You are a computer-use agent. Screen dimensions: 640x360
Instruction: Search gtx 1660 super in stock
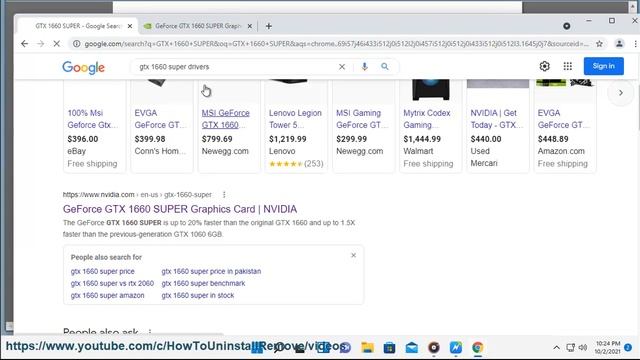[x=198, y=296]
